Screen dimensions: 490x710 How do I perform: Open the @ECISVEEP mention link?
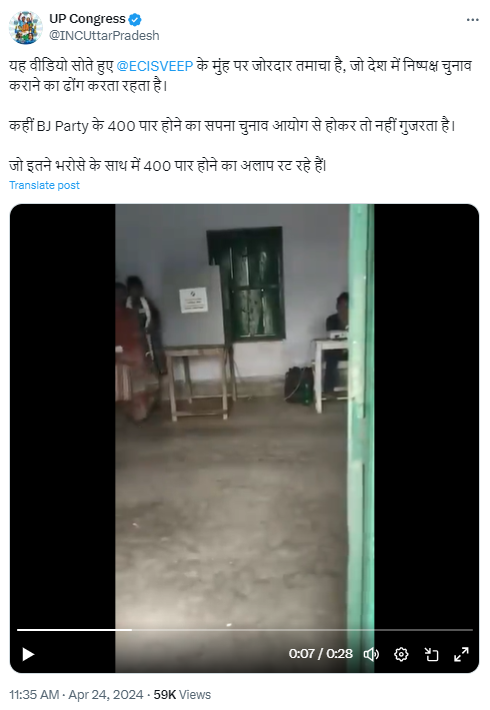pyautogui.click(x=155, y=66)
